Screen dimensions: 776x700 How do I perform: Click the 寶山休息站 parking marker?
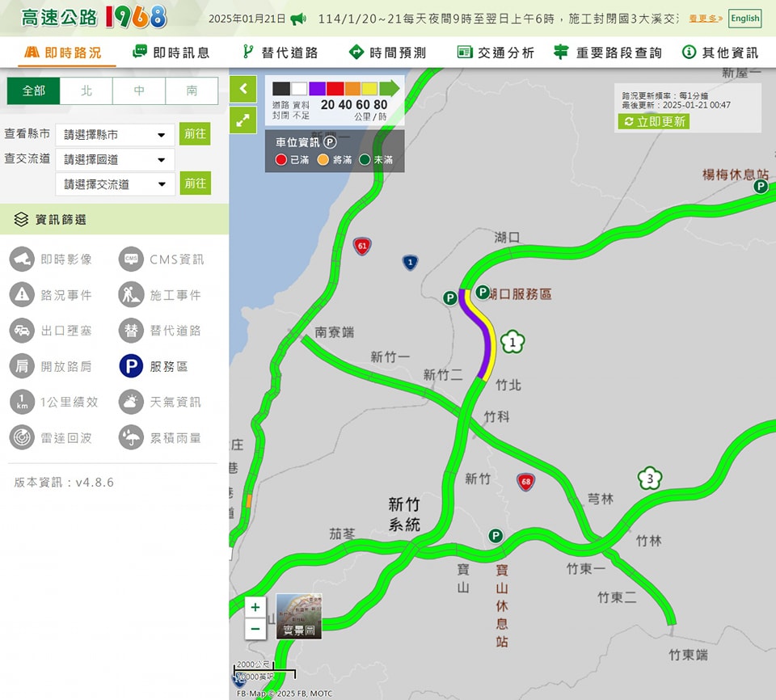point(496,536)
